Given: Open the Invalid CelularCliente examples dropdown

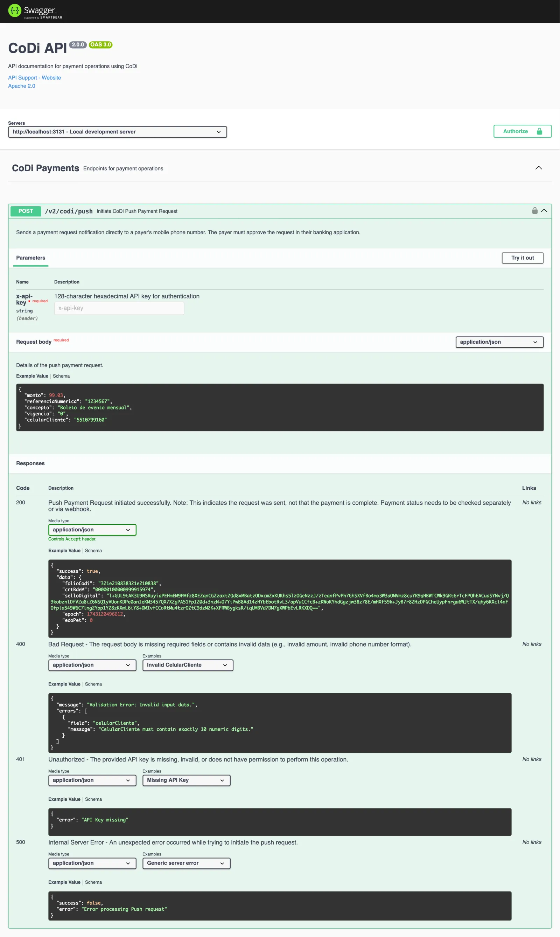Looking at the screenshot, I should [188, 665].
